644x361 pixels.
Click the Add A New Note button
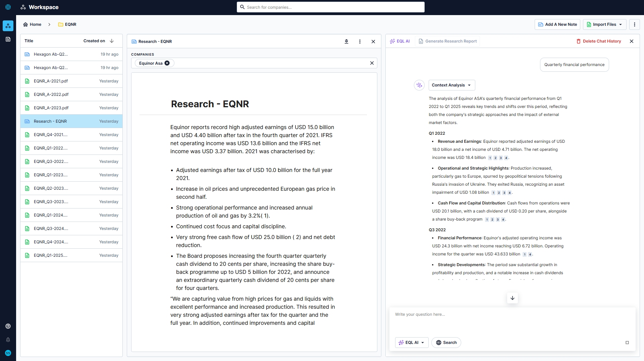pyautogui.click(x=557, y=24)
